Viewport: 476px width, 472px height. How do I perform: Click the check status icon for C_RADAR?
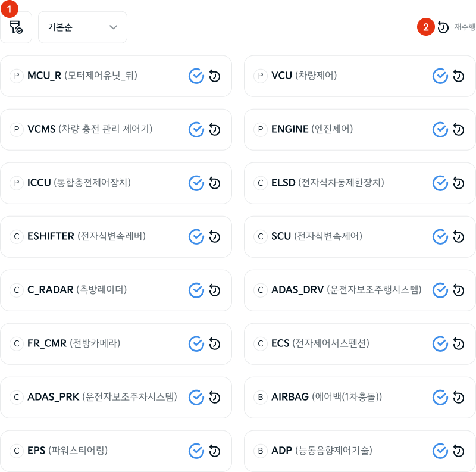[x=196, y=290]
